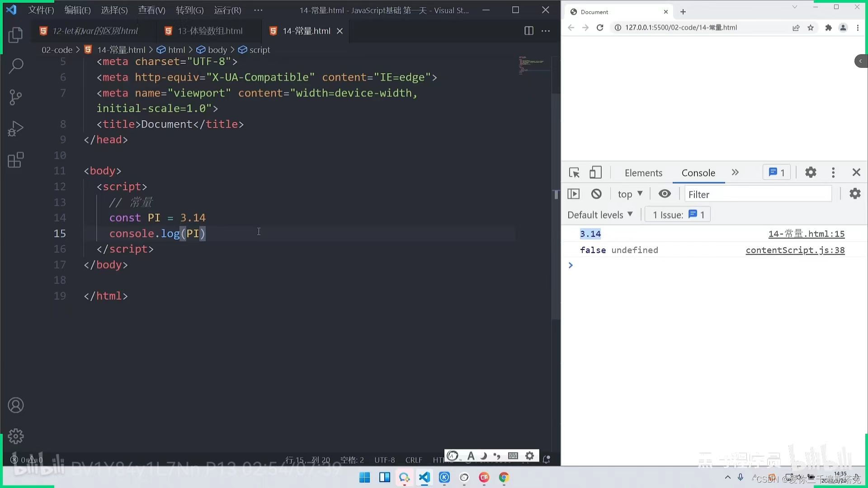Click the Chrome icon in the taskbar
The height and width of the screenshot is (488, 868).
pyautogui.click(x=504, y=478)
